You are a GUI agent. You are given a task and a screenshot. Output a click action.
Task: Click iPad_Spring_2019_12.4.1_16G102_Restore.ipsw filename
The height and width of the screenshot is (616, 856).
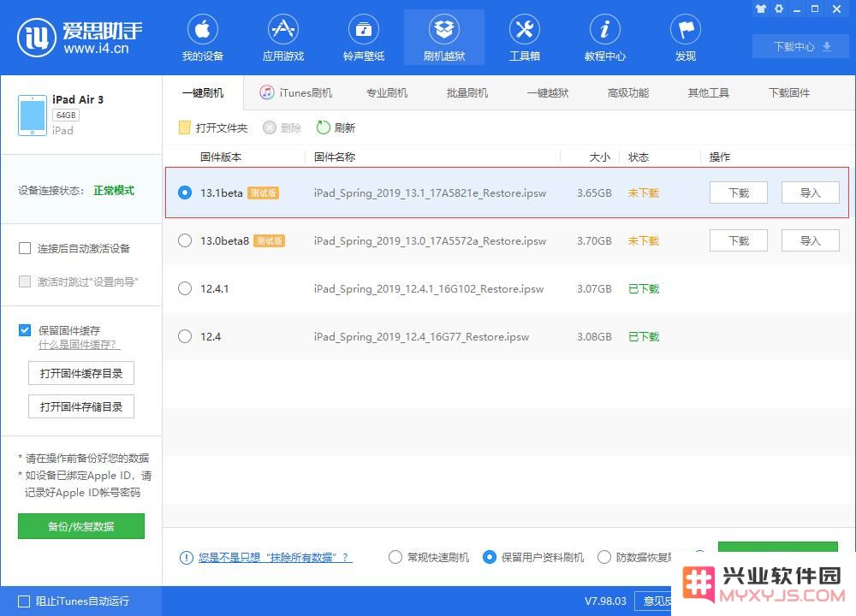click(429, 288)
